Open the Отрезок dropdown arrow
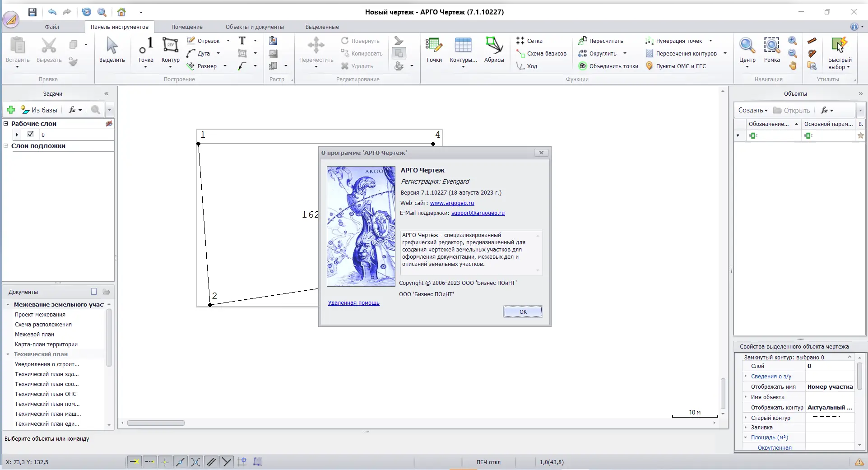 tap(228, 41)
